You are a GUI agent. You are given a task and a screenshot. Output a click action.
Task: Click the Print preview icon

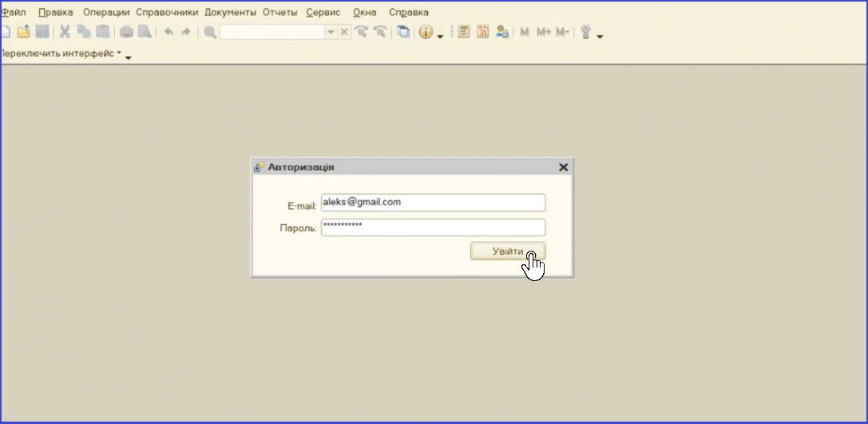(x=145, y=32)
